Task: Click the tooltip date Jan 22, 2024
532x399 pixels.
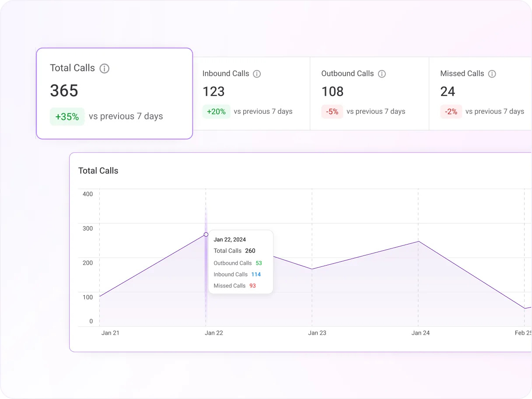Action: click(x=230, y=240)
